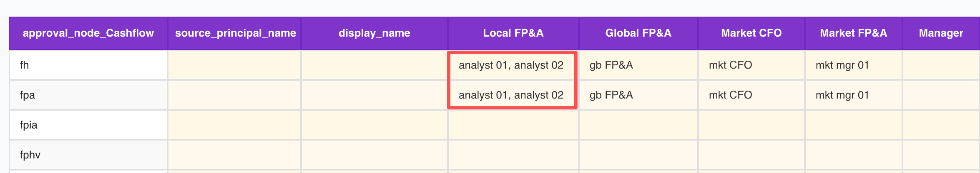The image size is (980, 173).
Task: Click the source_principal_name column header
Action: (235, 33)
